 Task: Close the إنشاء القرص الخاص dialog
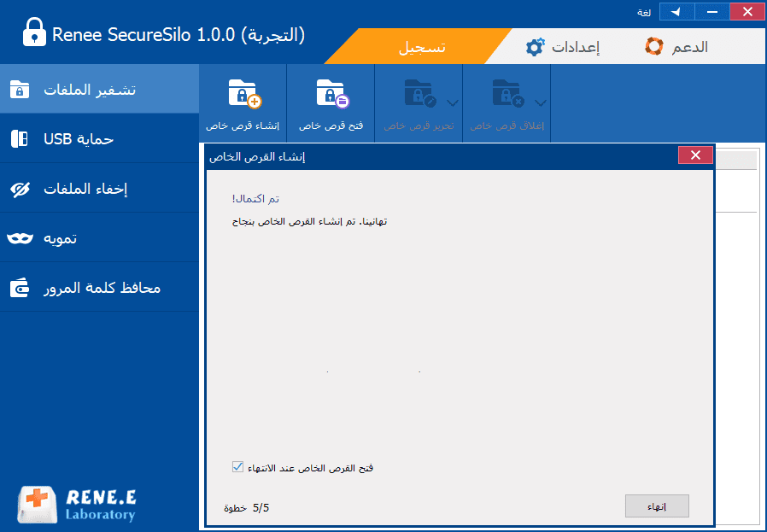(695, 155)
